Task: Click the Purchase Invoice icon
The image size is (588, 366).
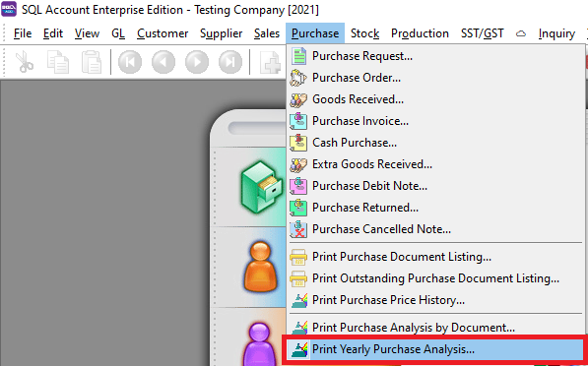Action: click(x=298, y=121)
